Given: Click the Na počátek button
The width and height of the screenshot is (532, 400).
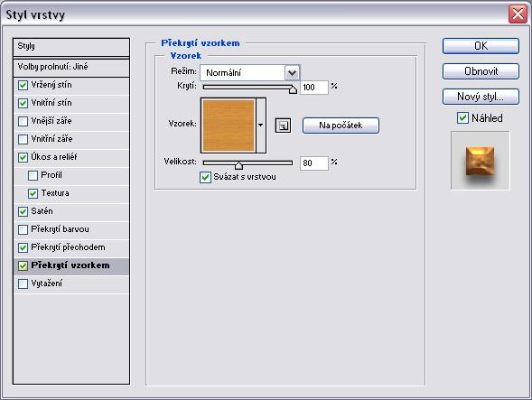Looking at the screenshot, I should pyautogui.click(x=341, y=126).
